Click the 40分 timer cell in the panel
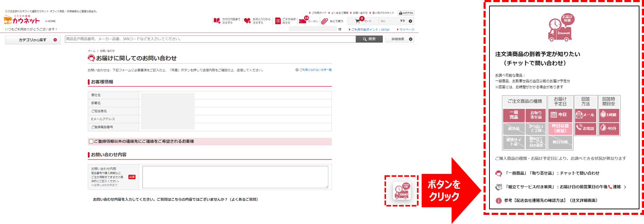 tap(609, 128)
